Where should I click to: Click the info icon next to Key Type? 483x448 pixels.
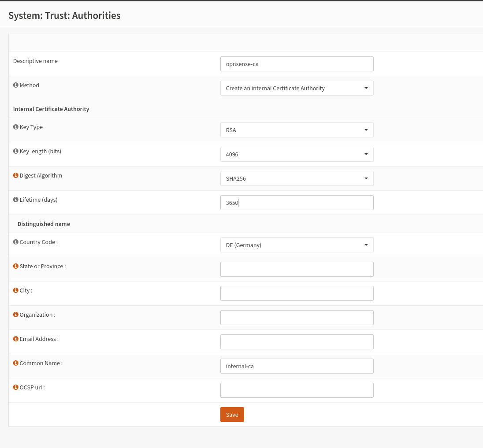coord(16,127)
